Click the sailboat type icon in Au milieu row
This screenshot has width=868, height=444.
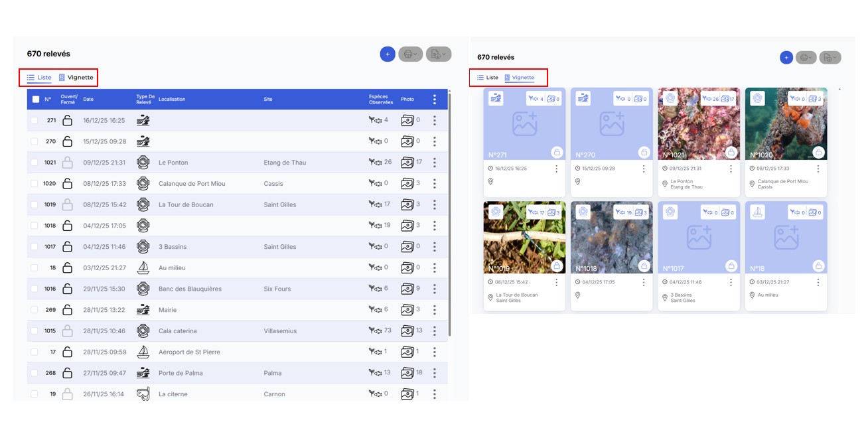click(x=143, y=268)
